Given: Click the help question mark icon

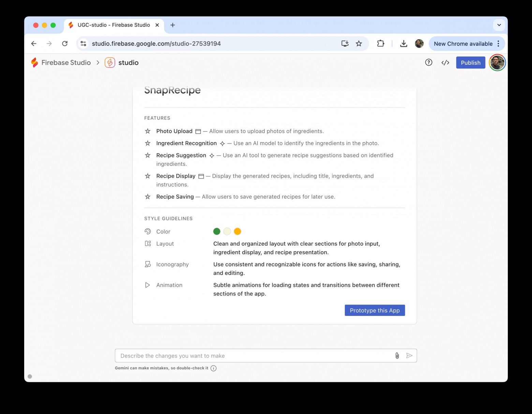Looking at the screenshot, I should [428, 62].
